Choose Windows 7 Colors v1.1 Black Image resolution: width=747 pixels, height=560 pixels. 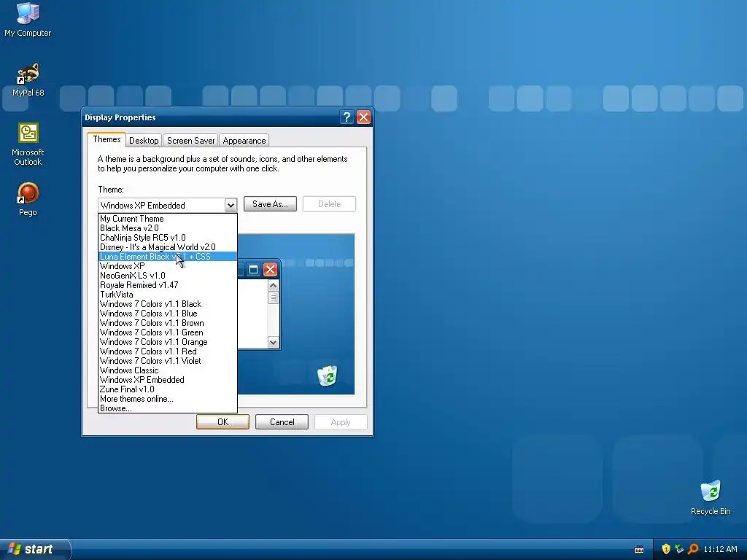point(168,304)
